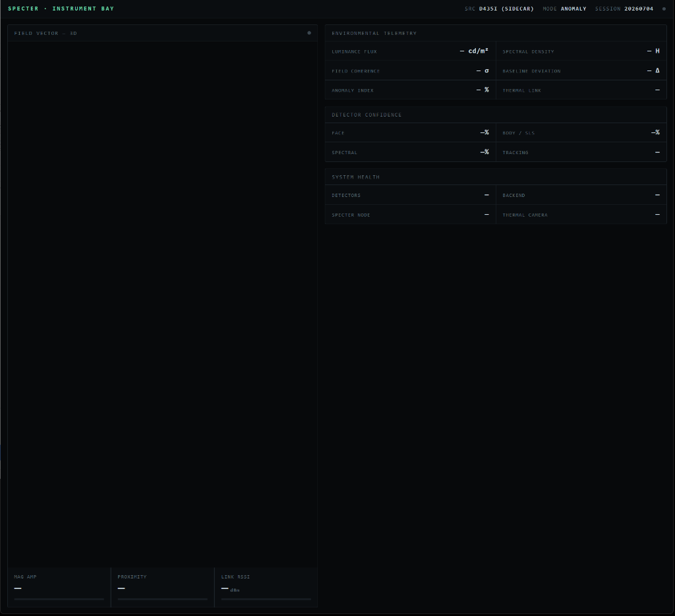675x616 pixels.
Task: Select the MODE value ANOMALY
Action: pos(573,9)
